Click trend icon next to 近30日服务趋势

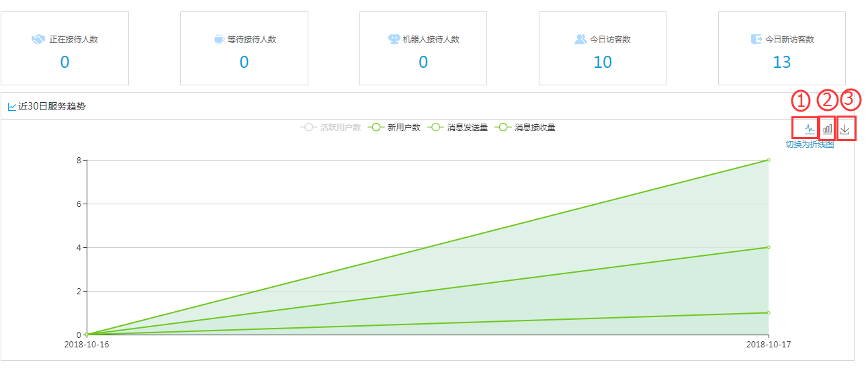click(12, 107)
